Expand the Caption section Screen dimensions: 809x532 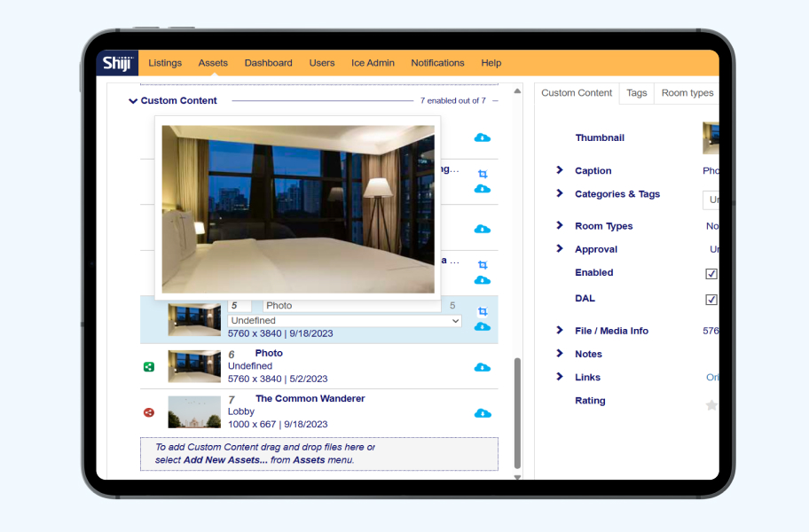pos(560,170)
